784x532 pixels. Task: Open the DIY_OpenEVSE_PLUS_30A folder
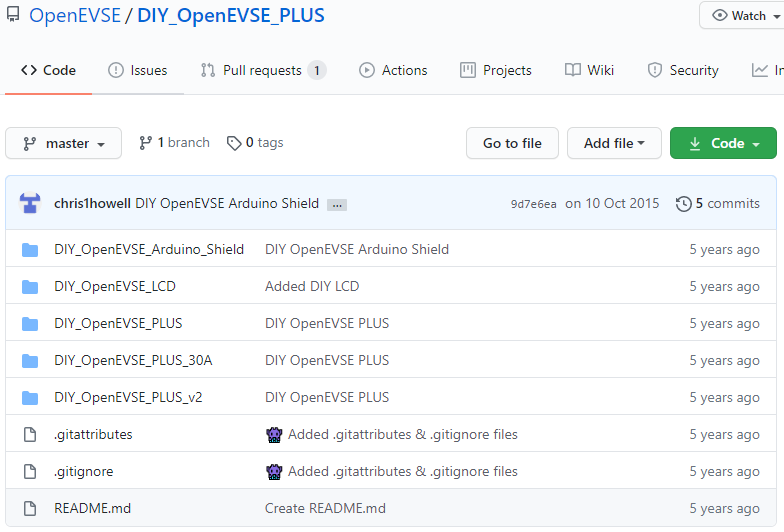133,360
